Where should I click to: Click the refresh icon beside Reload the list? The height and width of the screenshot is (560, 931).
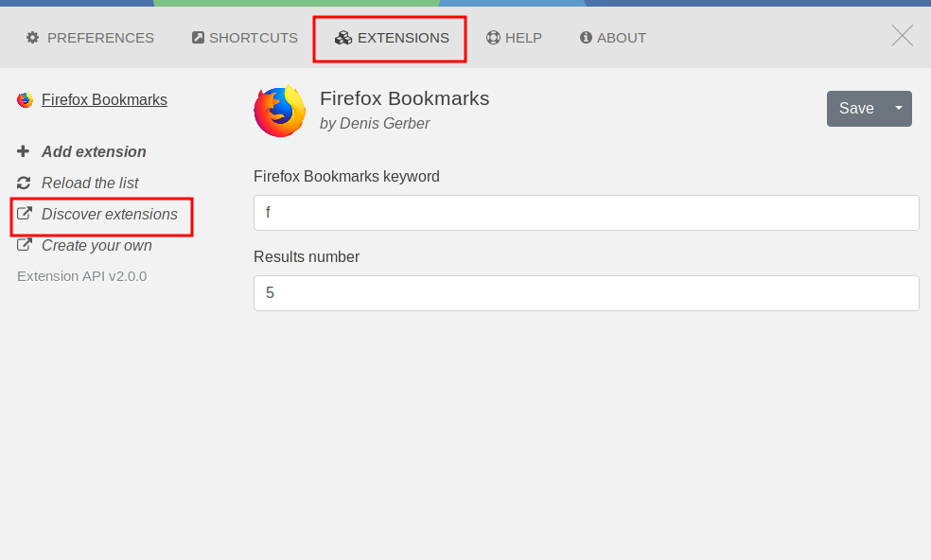click(24, 183)
